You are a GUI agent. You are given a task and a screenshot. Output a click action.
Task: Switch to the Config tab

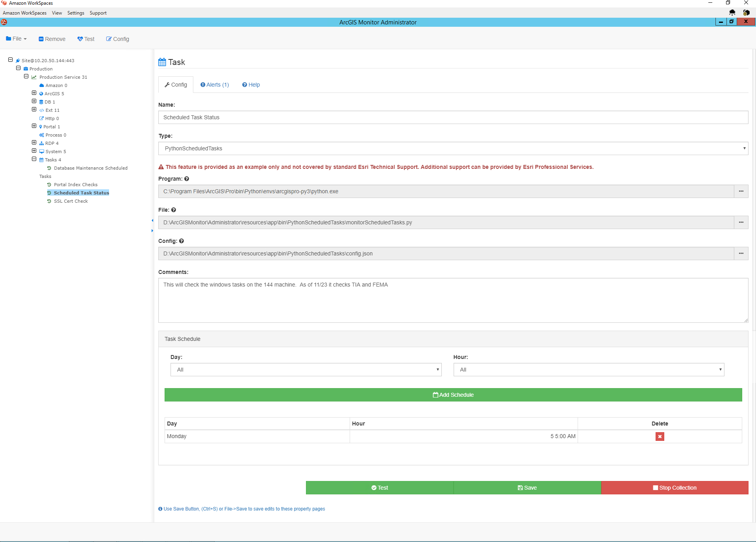[176, 85]
